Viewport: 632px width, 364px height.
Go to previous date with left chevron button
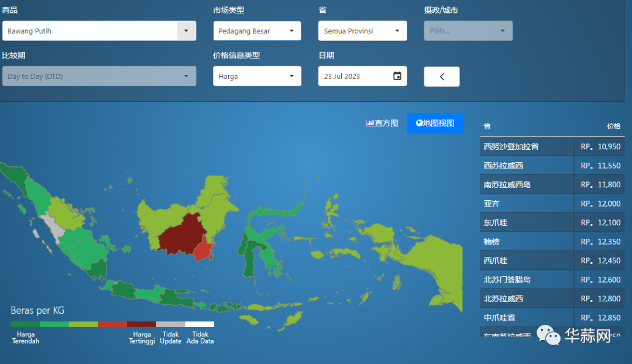(x=442, y=77)
